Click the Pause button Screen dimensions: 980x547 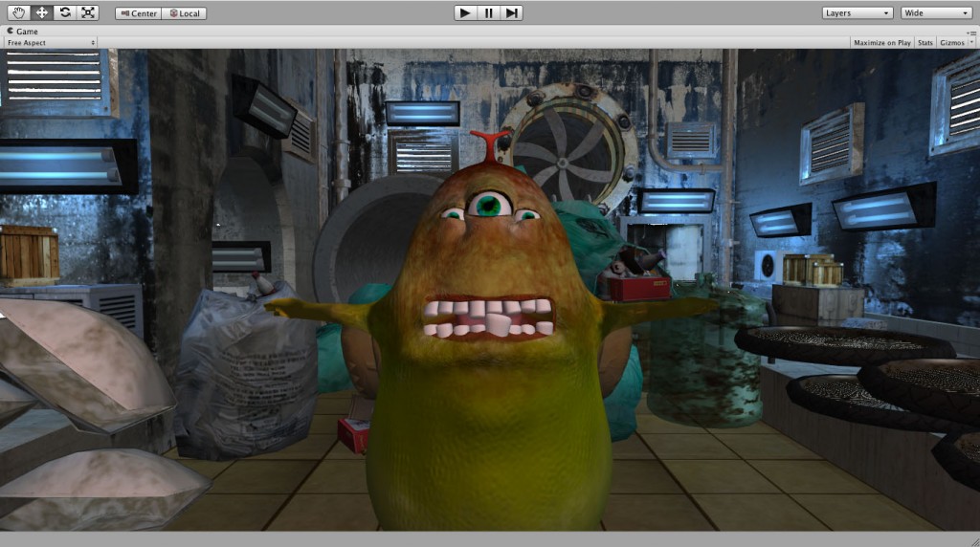click(488, 12)
